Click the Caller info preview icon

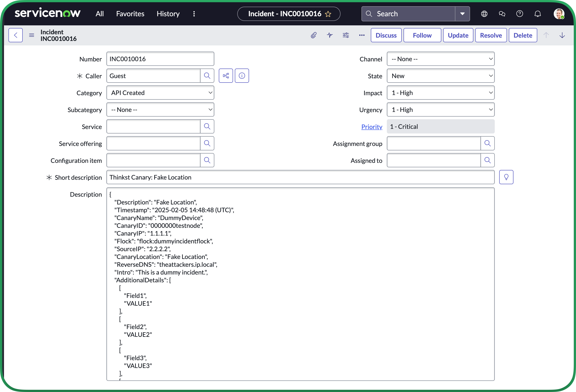pyautogui.click(x=242, y=76)
